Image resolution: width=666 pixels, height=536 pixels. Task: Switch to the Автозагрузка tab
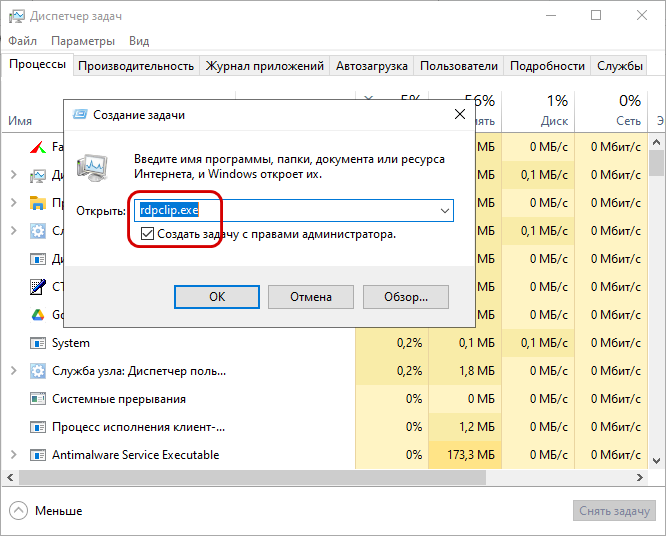point(372,66)
